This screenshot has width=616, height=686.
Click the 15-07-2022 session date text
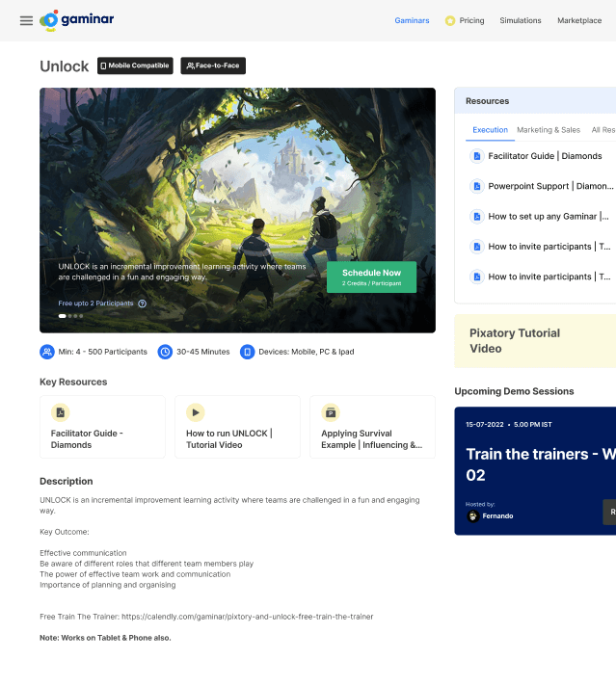pos(485,424)
